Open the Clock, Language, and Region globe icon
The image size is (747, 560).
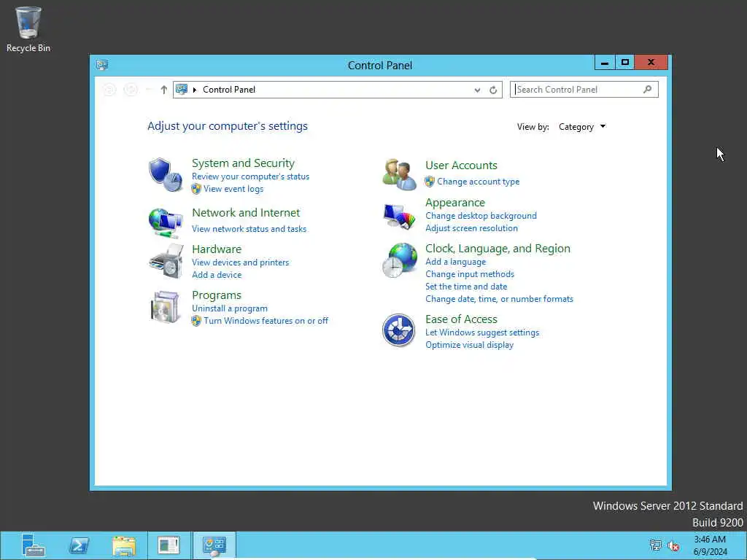coord(400,260)
